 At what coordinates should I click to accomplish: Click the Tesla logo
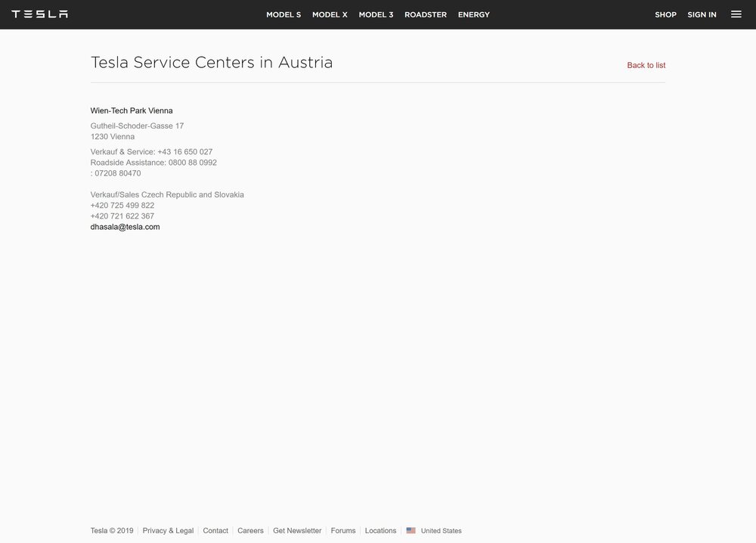[39, 14]
